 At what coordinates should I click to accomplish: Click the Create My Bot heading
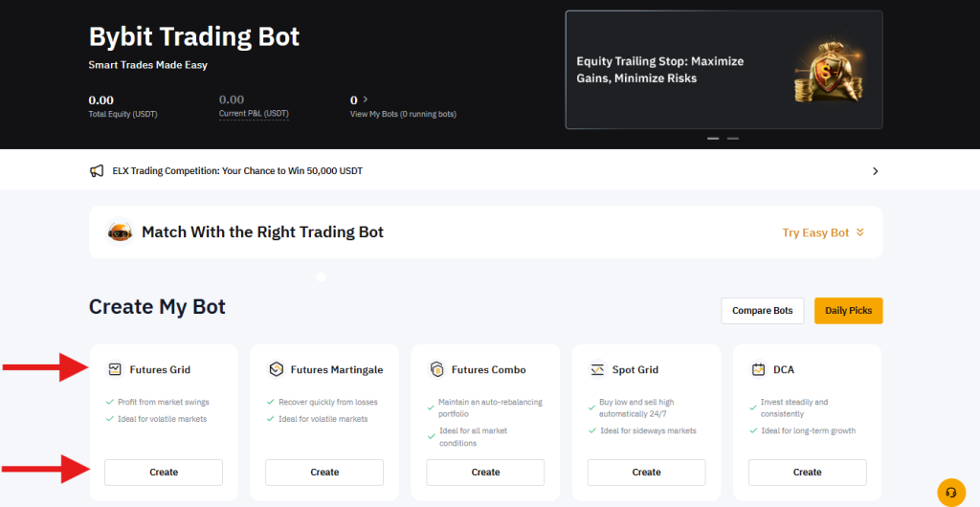[157, 307]
